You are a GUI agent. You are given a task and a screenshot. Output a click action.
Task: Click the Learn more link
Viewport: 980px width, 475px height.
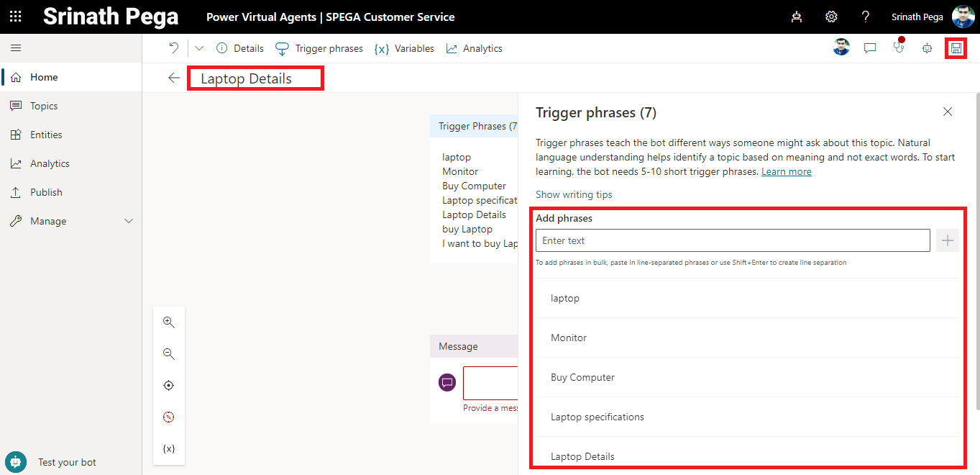click(786, 171)
